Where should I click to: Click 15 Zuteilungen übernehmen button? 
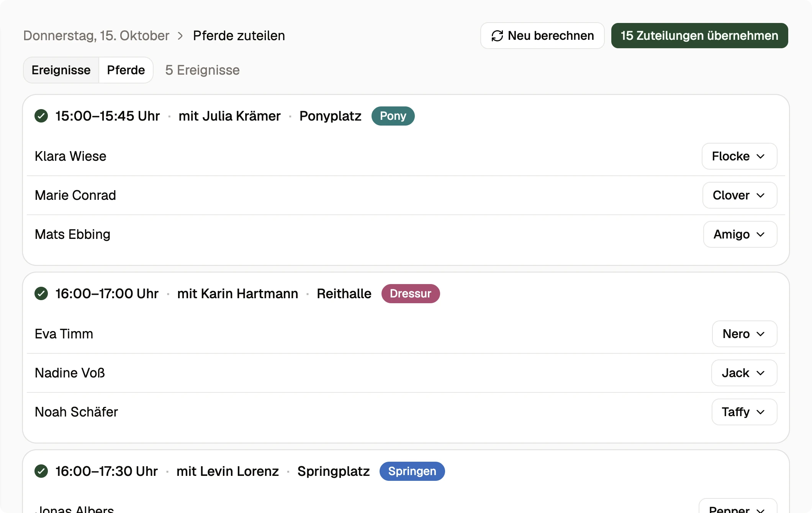point(699,36)
